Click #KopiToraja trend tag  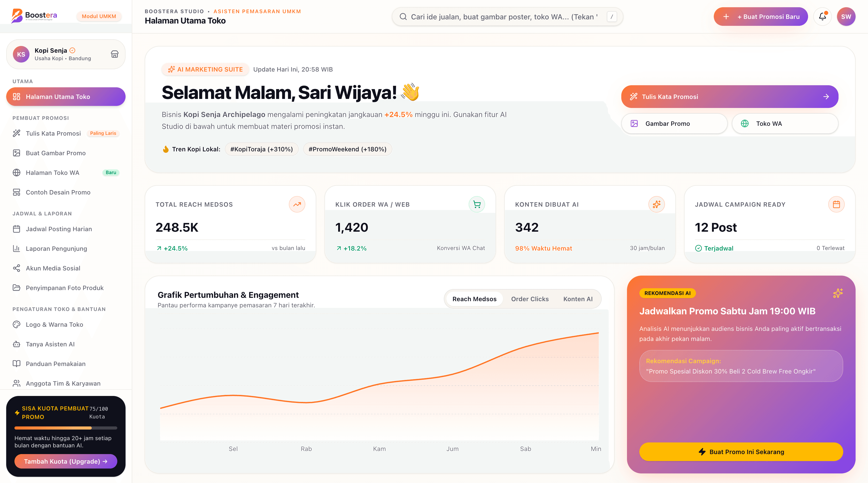click(261, 149)
